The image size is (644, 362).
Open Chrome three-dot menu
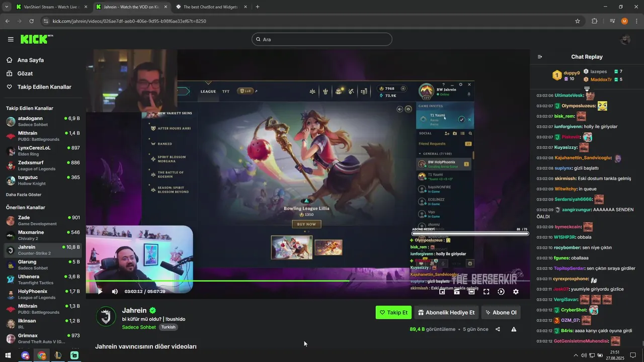point(636,21)
